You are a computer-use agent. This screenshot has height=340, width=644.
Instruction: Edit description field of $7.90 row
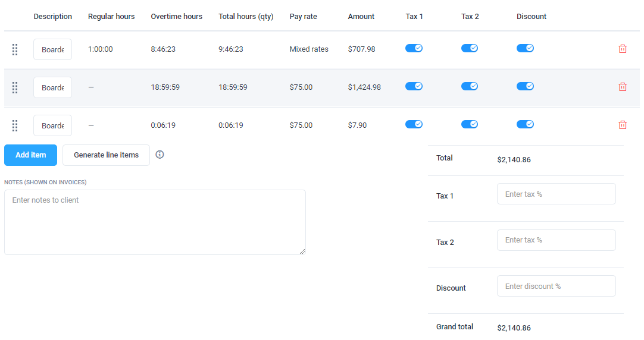(52, 125)
